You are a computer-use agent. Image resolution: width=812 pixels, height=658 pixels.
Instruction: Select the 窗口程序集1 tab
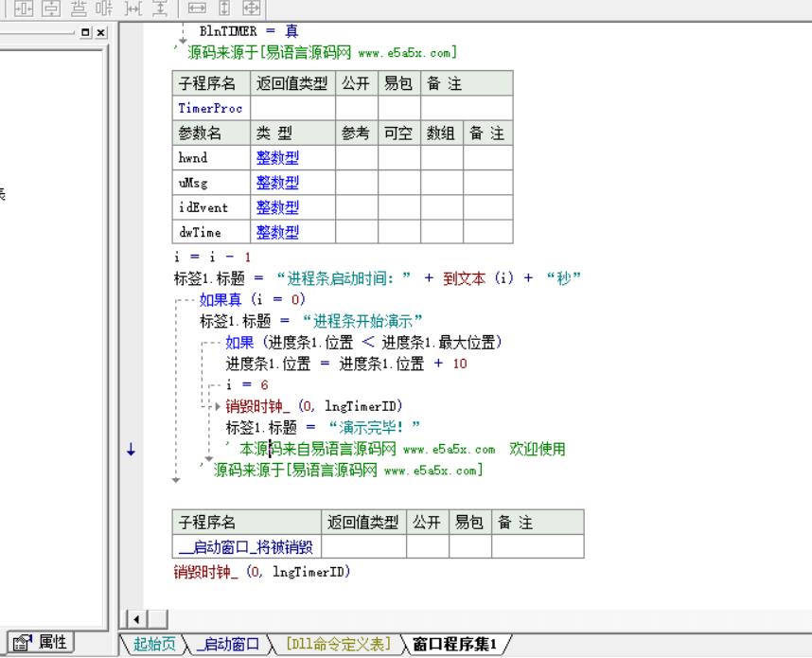point(454,644)
